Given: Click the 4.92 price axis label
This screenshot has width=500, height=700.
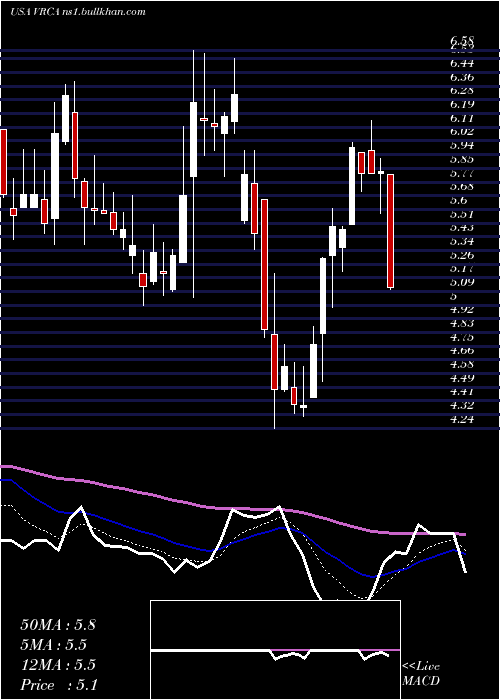Looking at the screenshot, I should click(462, 310).
